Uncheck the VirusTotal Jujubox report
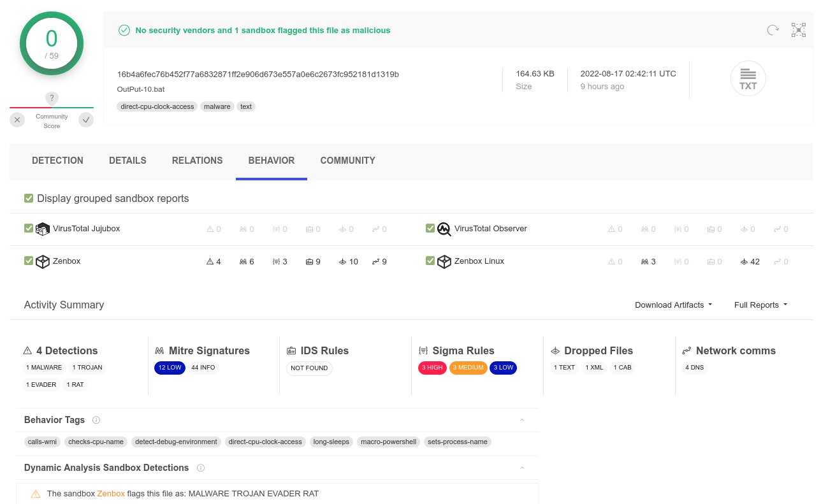Screen dimensions: 821x504 click(x=29, y=228)
